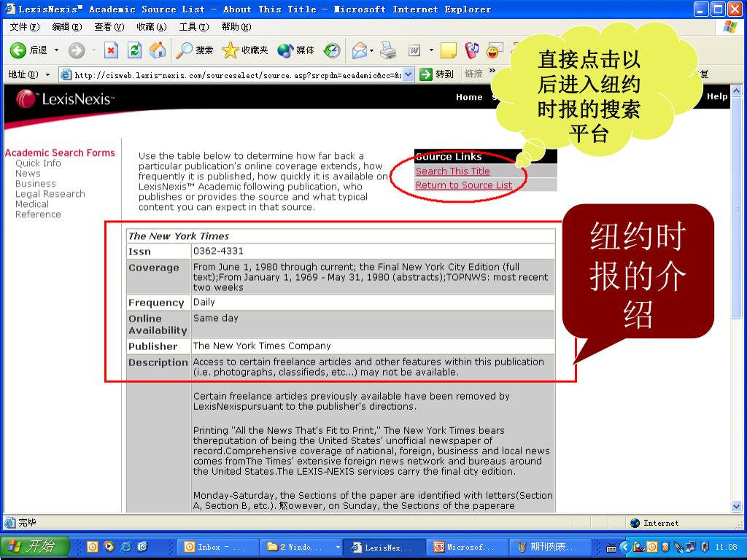Expand the Edit with Word dropdown arrow

coord(431,50)
